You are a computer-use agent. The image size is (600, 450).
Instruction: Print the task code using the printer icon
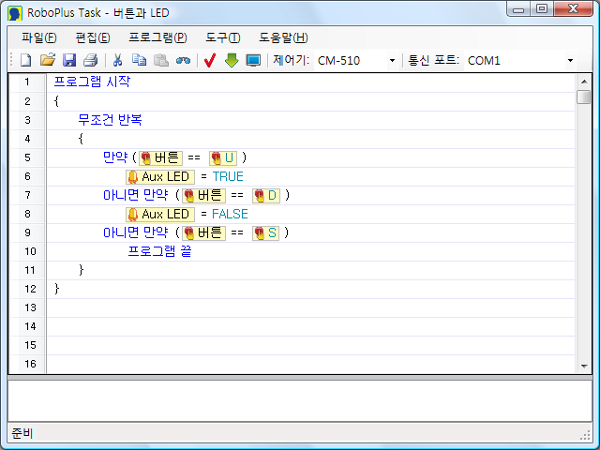click(90, 61)
